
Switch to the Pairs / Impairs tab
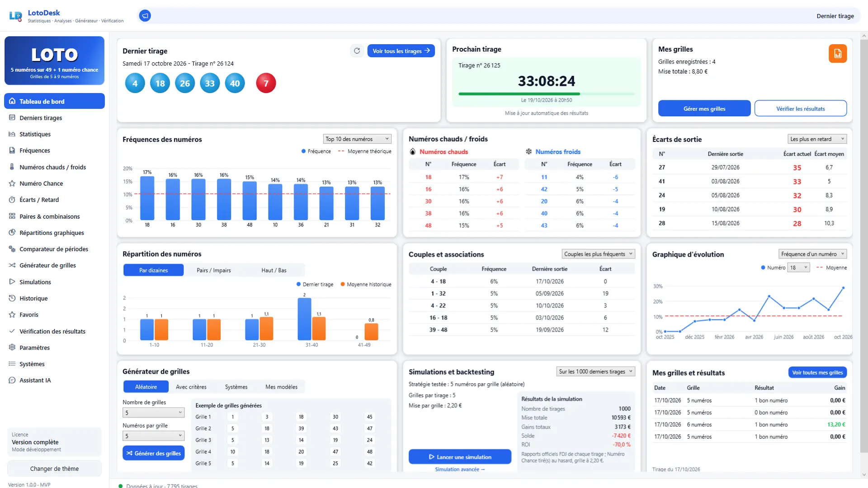pyautogui.click(x=214, y=271)
